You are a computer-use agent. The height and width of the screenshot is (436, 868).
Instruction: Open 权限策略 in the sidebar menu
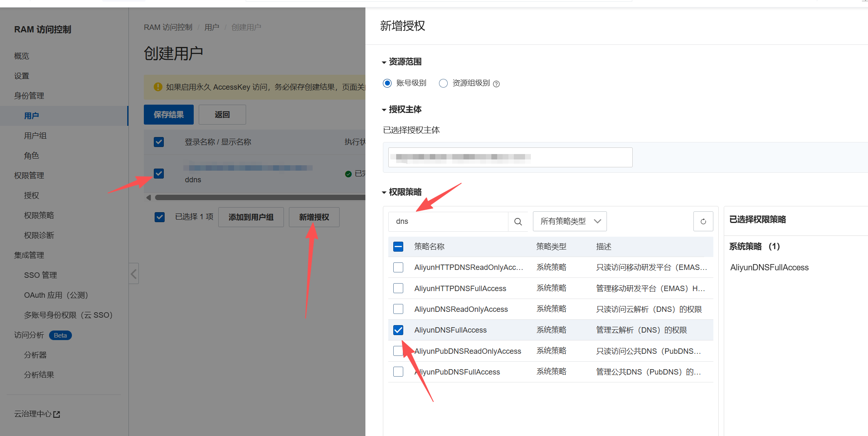[39, 216]
